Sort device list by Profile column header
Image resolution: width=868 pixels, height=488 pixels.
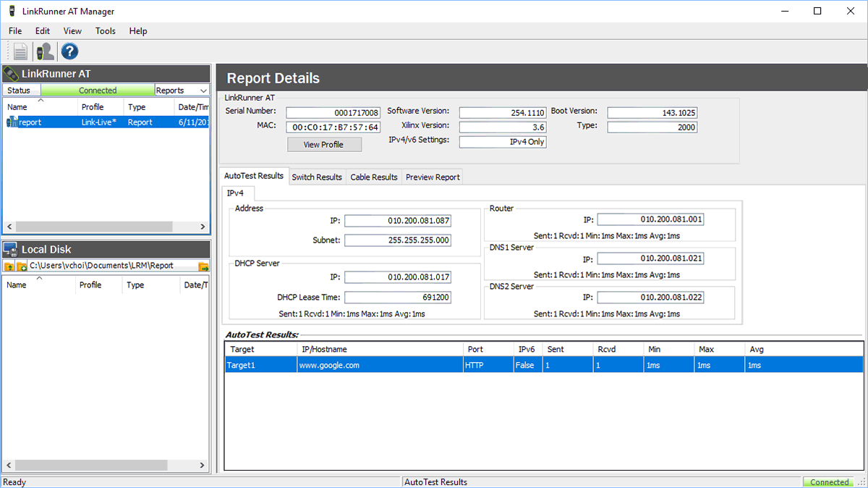point(93,107)
